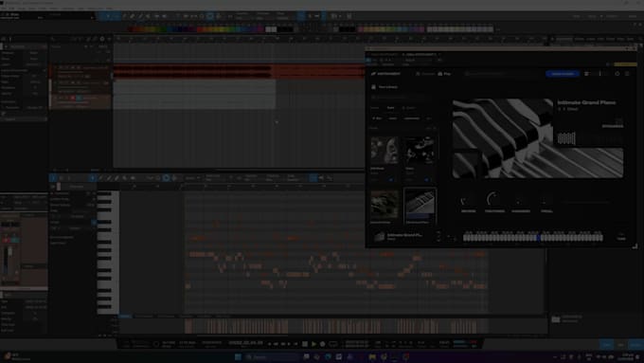Click the large Intimate Grand Piano artwork

[x=538, y=138]
